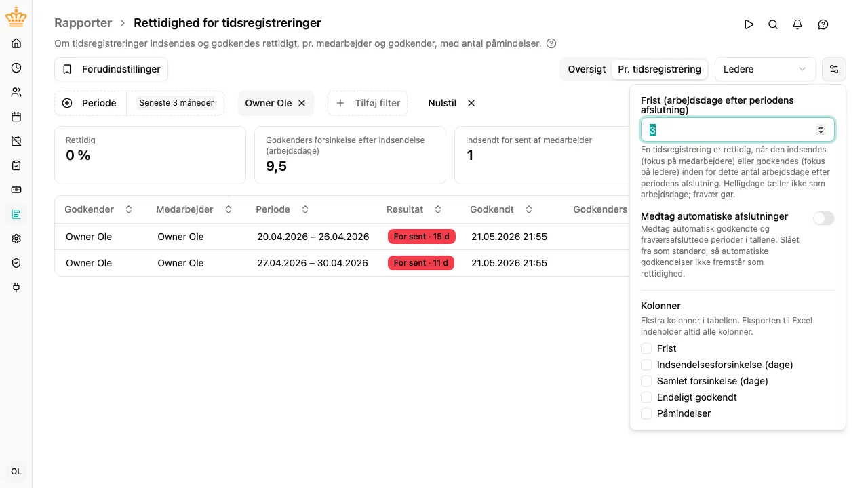Open the clock time tracking icon in the sidebar
The height and width of the screenshot is (488, 868).
tap(16, 68)
